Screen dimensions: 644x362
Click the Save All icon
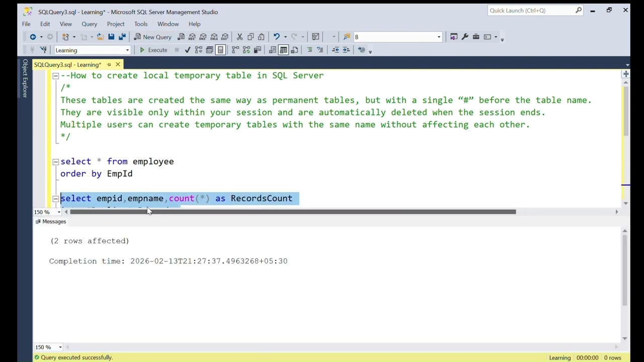121,37
